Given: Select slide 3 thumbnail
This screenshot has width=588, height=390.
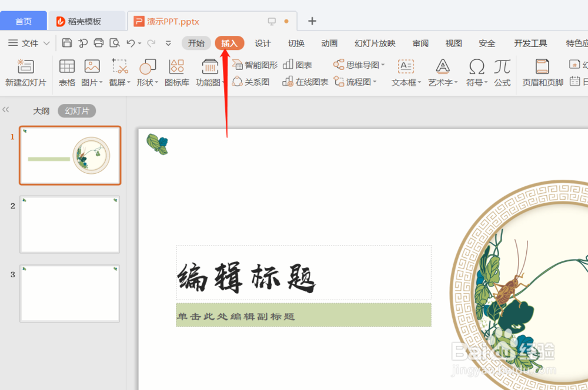Looking at the screenshot, I should [x=70, y=293].
